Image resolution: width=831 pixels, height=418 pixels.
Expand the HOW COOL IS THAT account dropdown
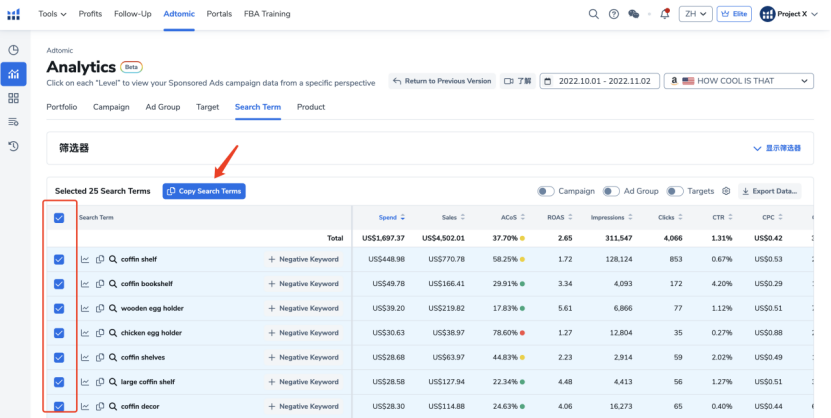pos(738,81)
